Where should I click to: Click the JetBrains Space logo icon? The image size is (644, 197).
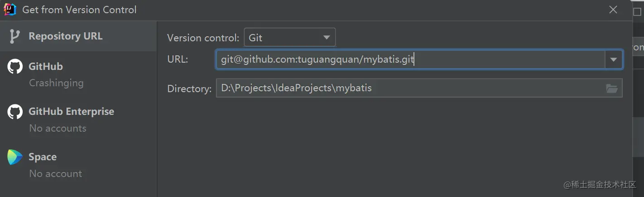tap(15, 157)
